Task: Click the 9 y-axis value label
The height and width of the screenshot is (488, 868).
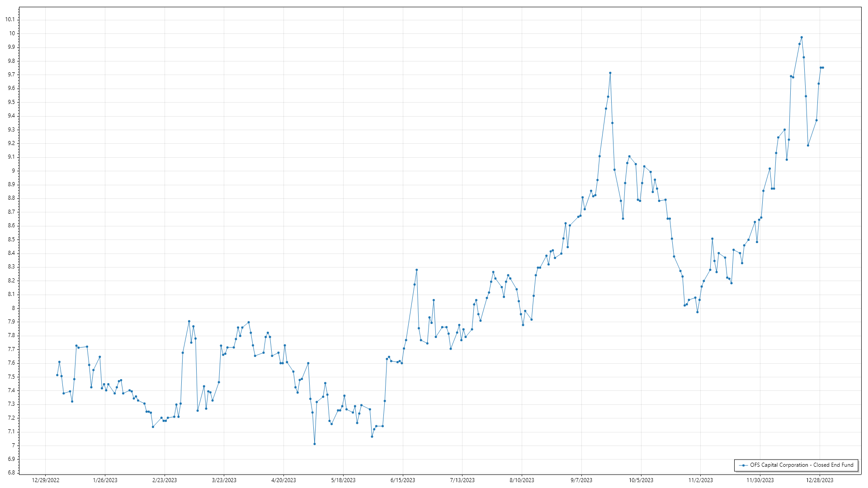Action: [x=13, y=171]
